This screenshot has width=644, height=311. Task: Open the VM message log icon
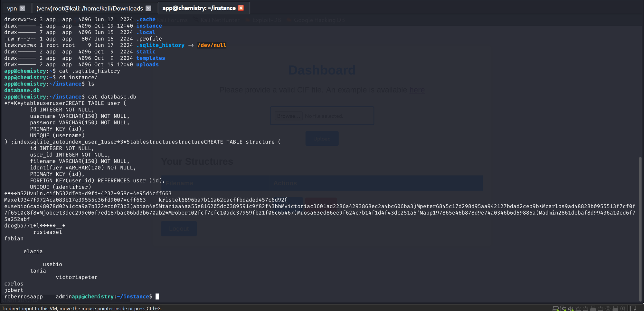(633, 308)
